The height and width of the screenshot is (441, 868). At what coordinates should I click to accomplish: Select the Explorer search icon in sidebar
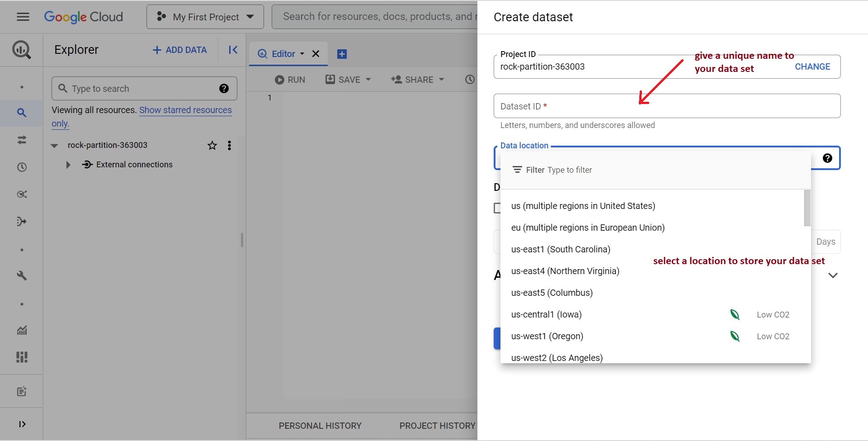pyautogui.click(x=22, y=113)
